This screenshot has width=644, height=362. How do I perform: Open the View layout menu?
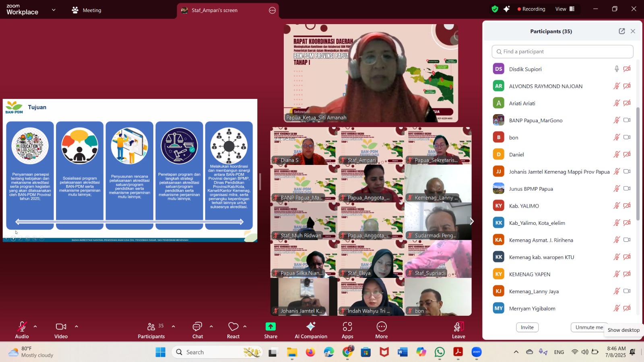point(565,9)
